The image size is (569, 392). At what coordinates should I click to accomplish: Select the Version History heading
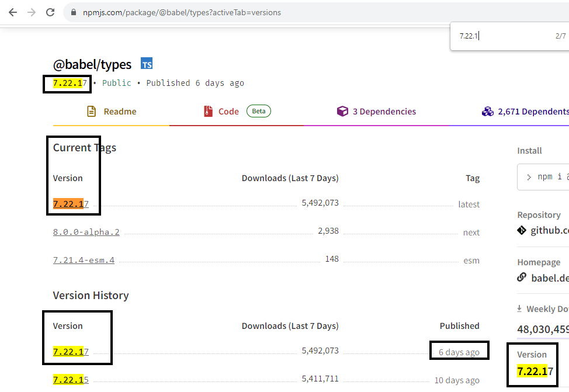pos(91,296)
